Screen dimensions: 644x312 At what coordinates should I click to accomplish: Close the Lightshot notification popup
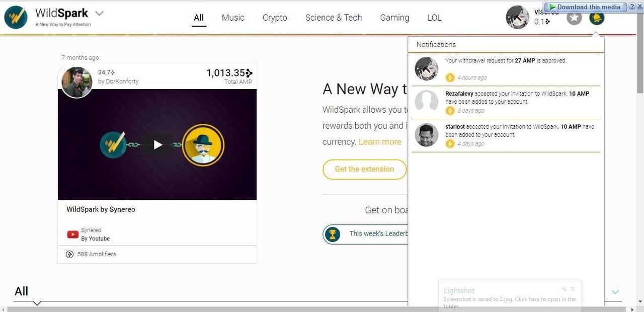pos(573,289)
